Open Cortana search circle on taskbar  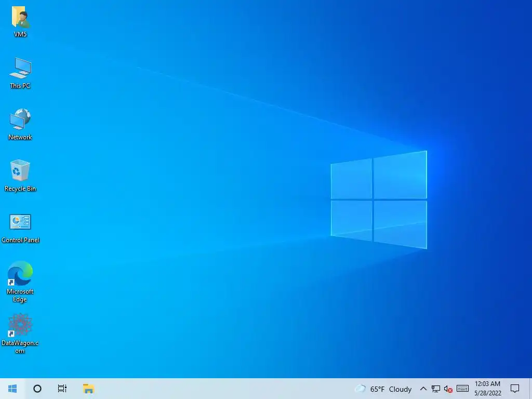click(37, 389)
